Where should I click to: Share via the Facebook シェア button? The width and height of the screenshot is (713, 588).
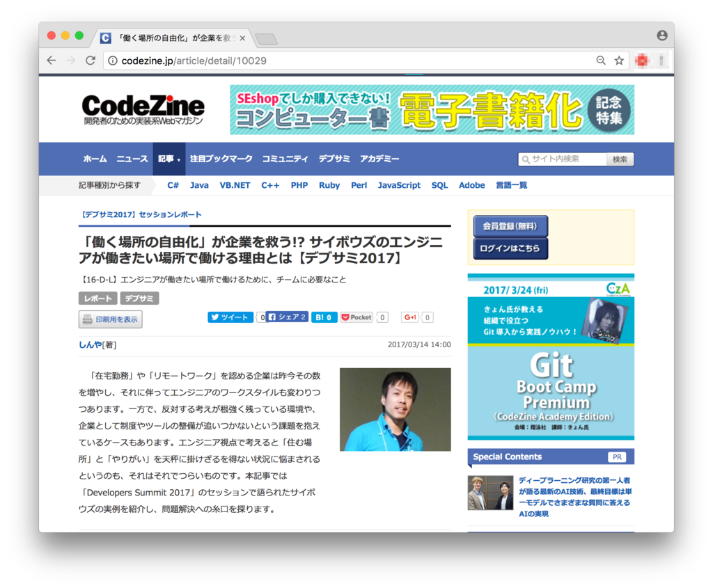coord(287,317)
